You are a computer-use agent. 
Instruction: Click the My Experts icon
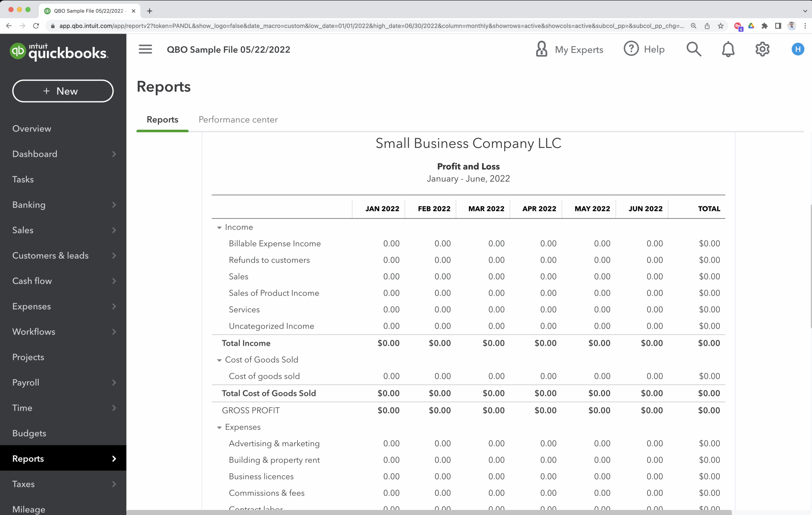click(541, 49)
